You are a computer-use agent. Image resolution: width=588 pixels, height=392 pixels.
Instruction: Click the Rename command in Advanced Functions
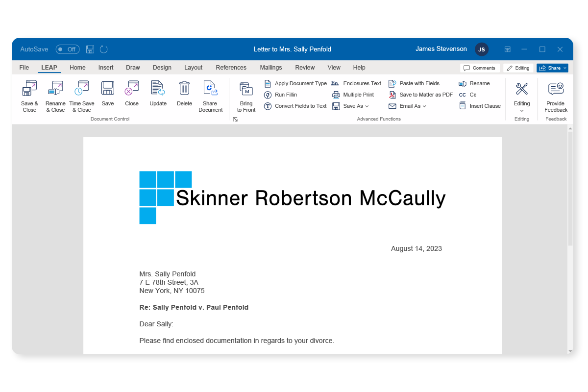(474, 83)
